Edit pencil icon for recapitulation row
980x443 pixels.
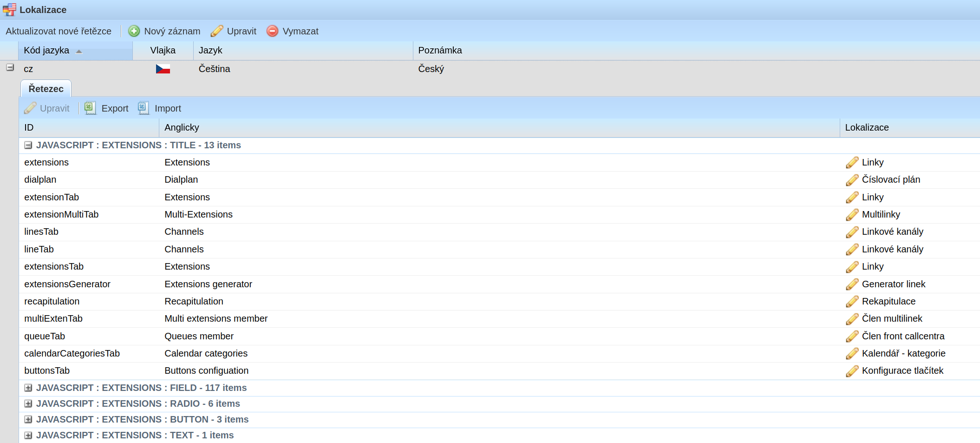tap(852, 302)
